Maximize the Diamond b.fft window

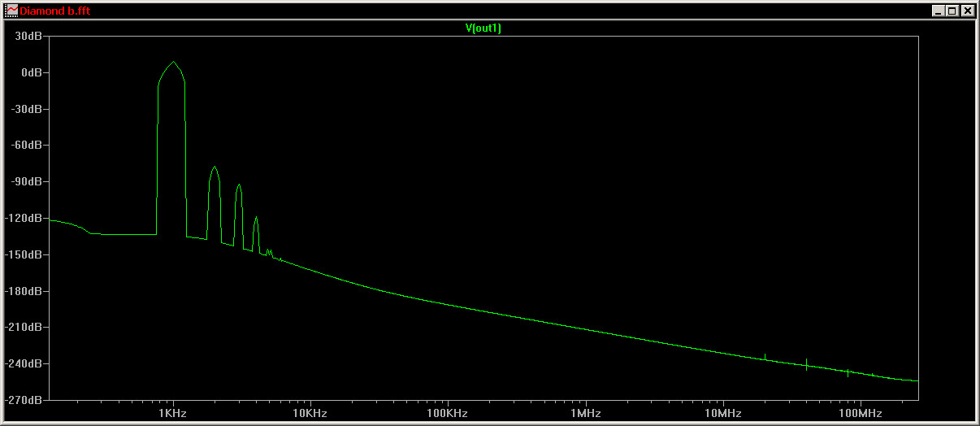(x=952, y=11)
